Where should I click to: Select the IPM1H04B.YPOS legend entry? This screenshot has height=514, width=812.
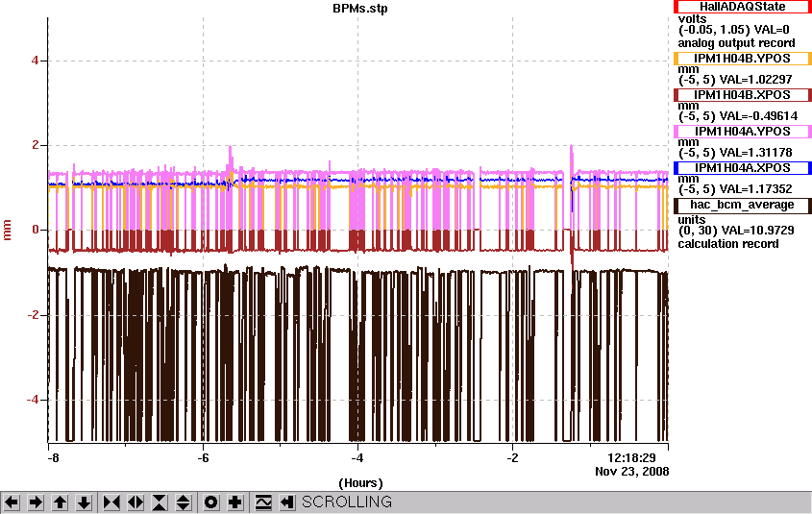(x=742, y=59)
